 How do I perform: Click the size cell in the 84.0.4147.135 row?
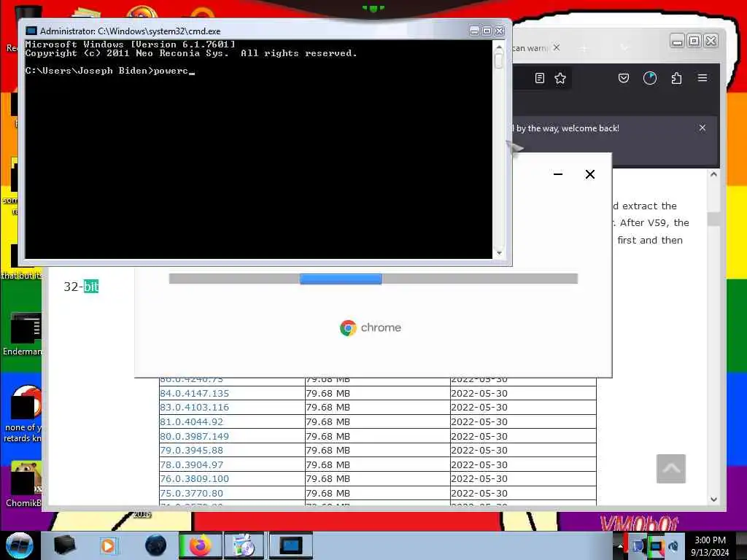click(x=376, y=393)
